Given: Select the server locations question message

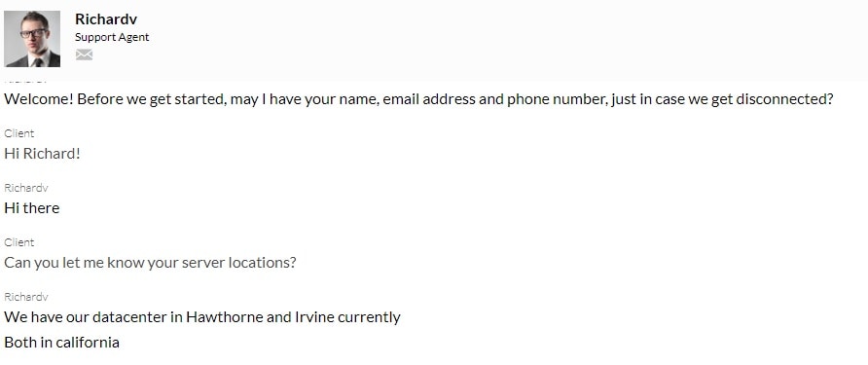Looking at the screenshot, I should pyautogui.click(x=150, y=263).
